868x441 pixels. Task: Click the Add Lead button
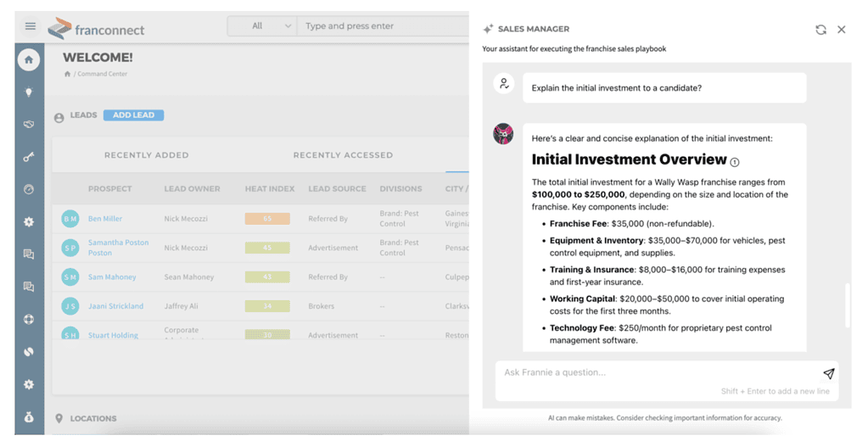(133, 115)
